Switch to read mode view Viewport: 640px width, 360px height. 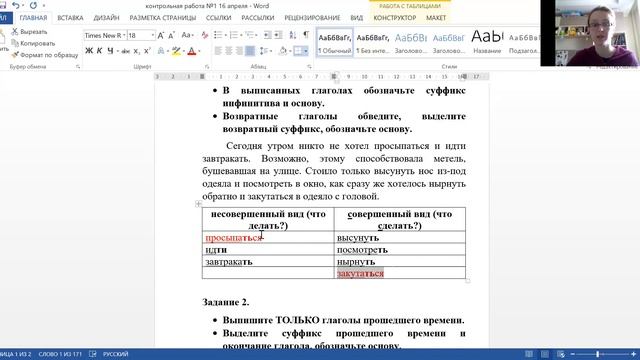point(529,354)
